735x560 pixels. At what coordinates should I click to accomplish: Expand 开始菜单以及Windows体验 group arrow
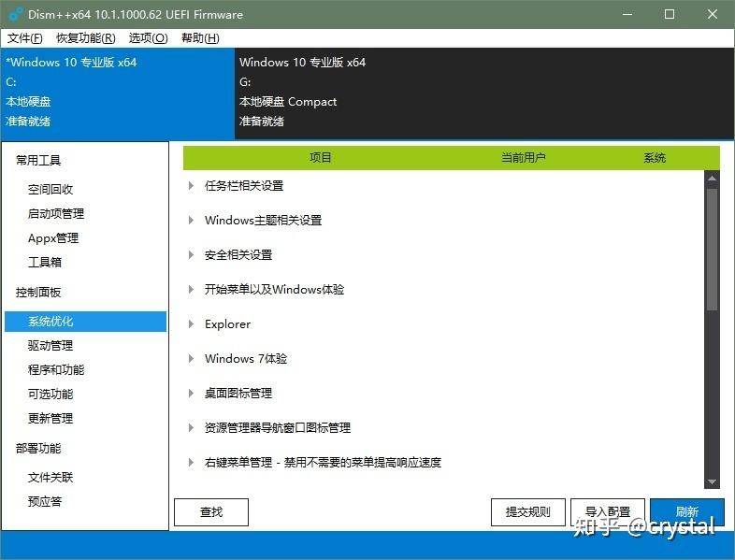pyautogui.click(x=191, y=289)
